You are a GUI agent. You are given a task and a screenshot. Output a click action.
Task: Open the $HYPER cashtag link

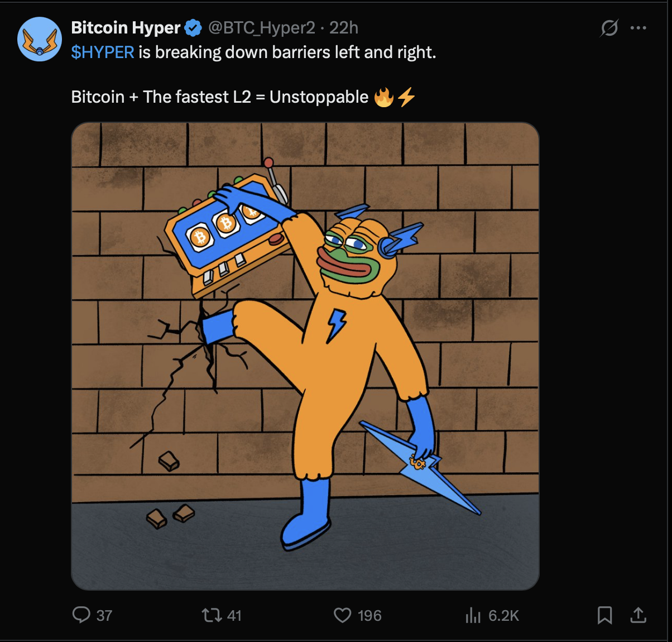[103, 52]
